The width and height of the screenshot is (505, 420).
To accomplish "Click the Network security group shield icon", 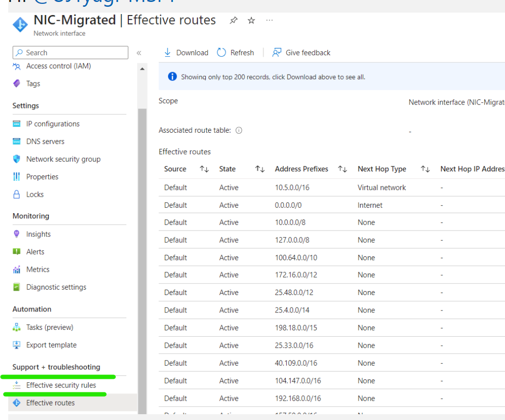I will click(x=16, y=159).
